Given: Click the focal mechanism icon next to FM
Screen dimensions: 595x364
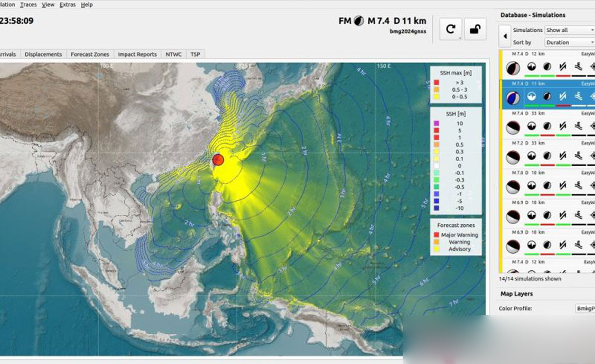Looking at the screenshot, I should click(358, 21).
